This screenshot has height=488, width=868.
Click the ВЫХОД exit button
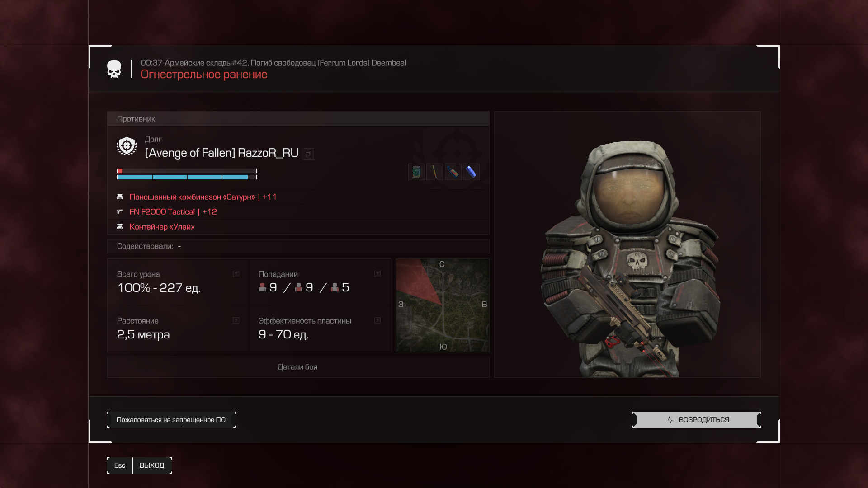152,465
